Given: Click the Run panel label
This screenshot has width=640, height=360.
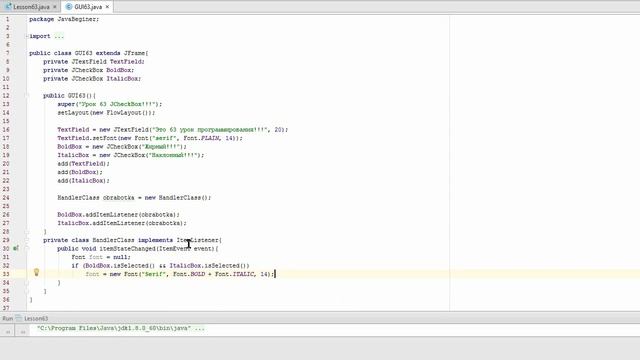Looking at the screenshot, I should click(8, 318).
